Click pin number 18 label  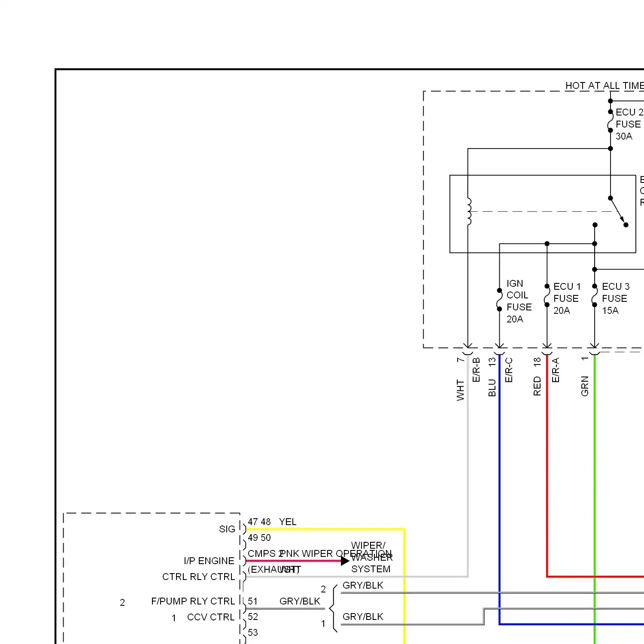pyautogui.click(x=537, y=362)
